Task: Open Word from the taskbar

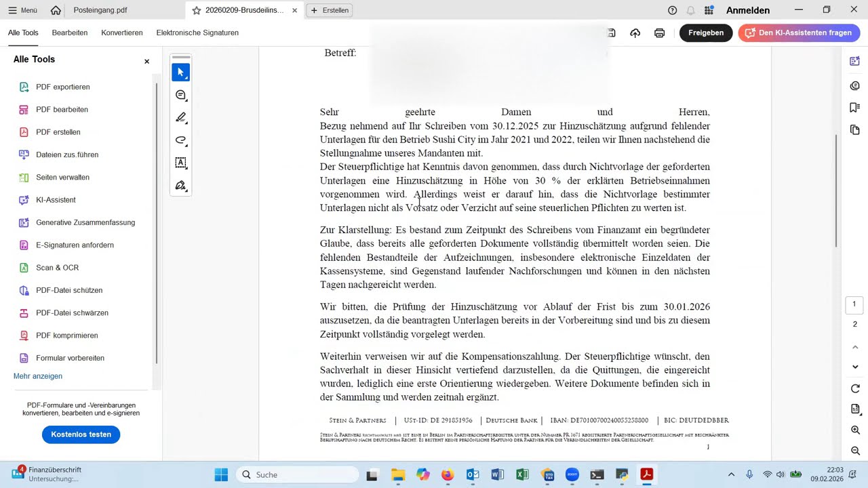Action: tap(497, 474)
